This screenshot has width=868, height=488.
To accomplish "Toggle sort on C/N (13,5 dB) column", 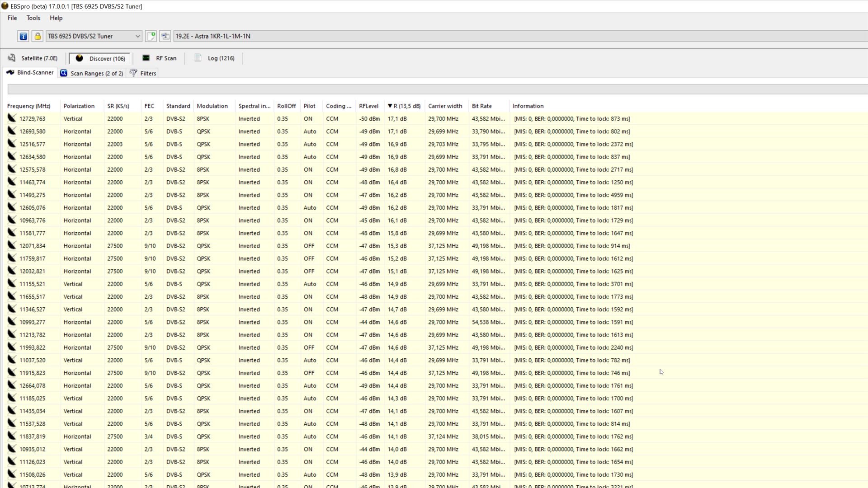I will click(x=404, y=106).
